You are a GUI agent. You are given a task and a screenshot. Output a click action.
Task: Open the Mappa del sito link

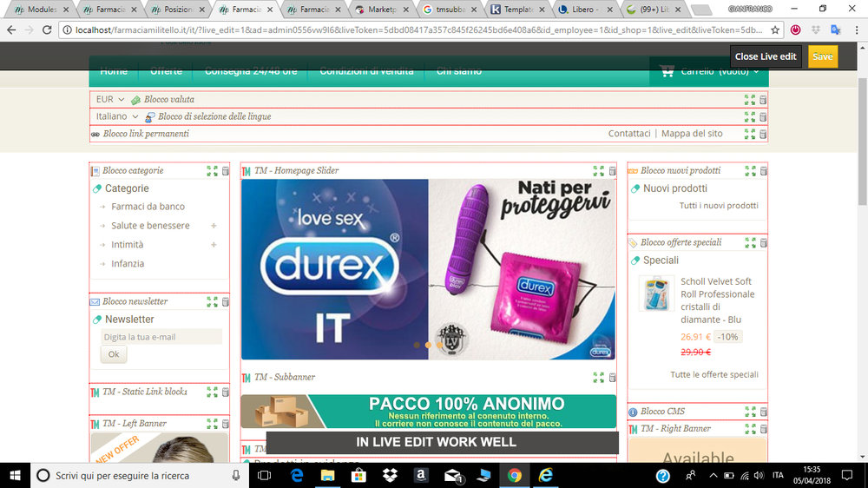pyautogui.click(x=692, y=134)
